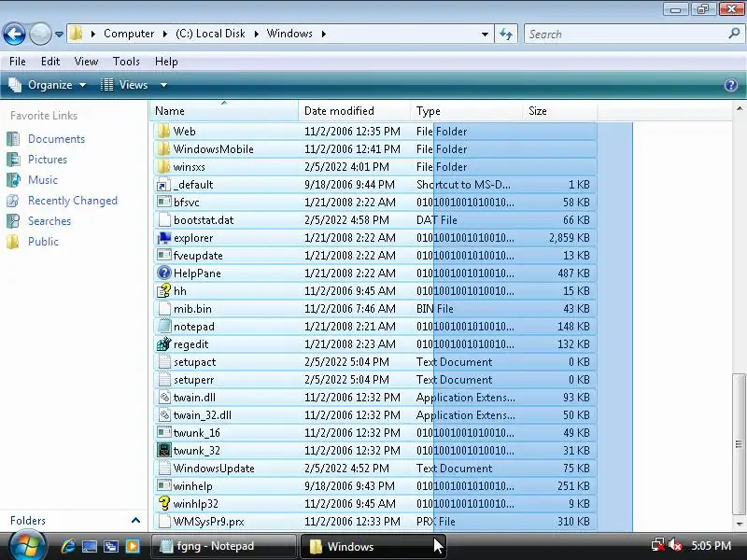
Task: Click the muted volume tray icon
Action: tap(675, 545)
